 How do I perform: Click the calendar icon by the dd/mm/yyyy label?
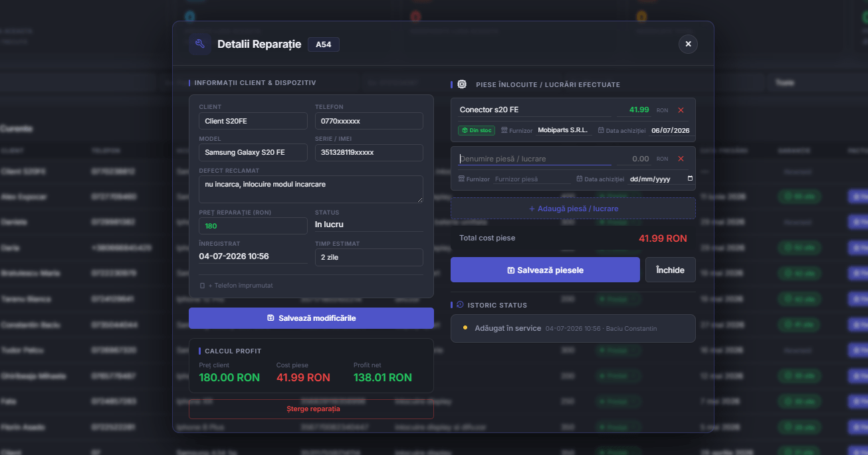580,179
